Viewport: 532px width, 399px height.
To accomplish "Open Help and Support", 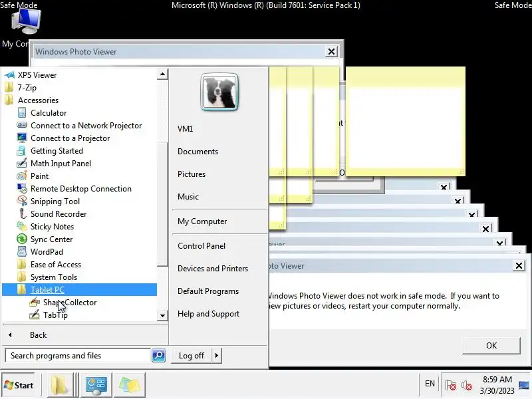I will coord(208,314).
